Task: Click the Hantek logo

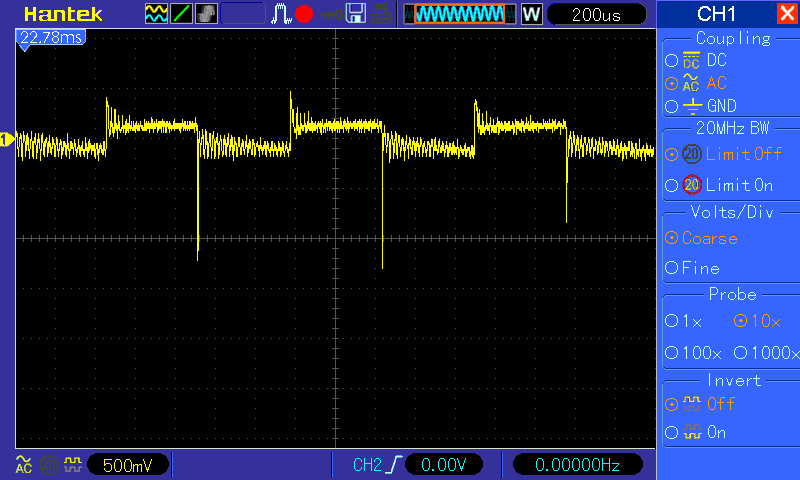Action: [x=63, y=14]
